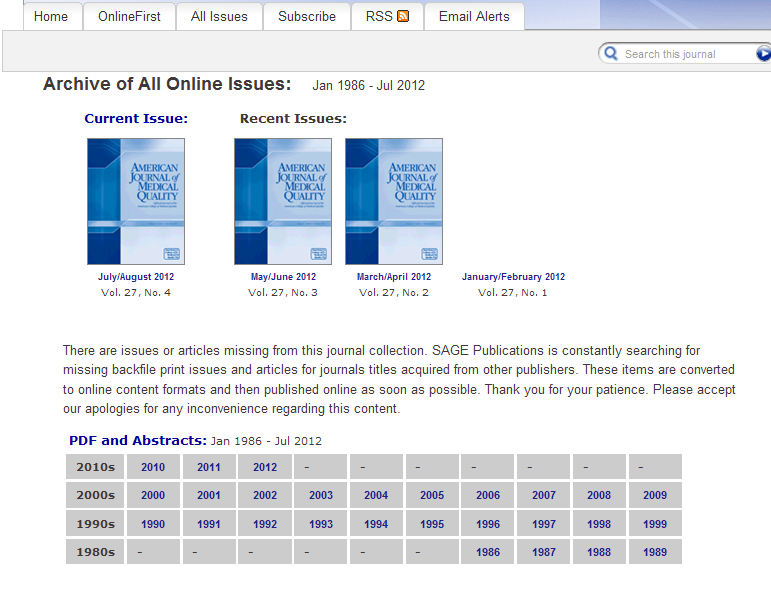Viewport: 771px width, 596px height.
Task: Open the OnlineFirst tab
Action: coord(129,16)
